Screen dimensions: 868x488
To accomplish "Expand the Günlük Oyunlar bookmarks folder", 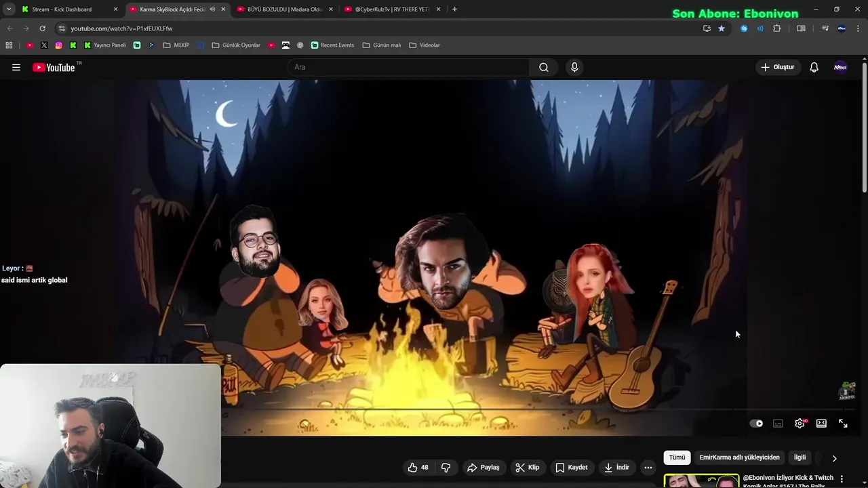I will click(236, 45).
